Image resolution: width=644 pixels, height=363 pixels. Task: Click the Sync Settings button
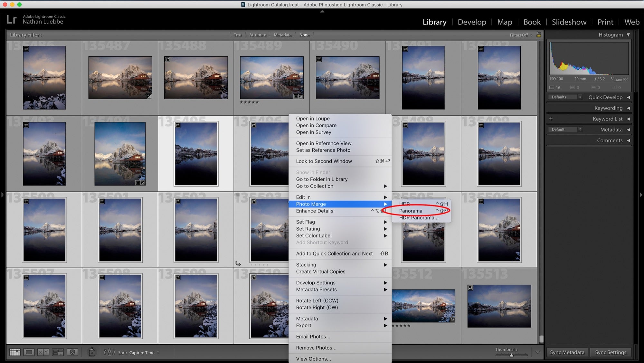611,352
